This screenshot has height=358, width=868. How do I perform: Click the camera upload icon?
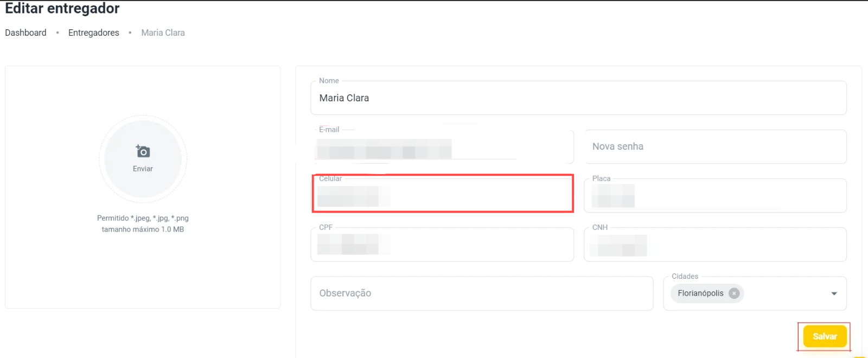coord(143,151)
